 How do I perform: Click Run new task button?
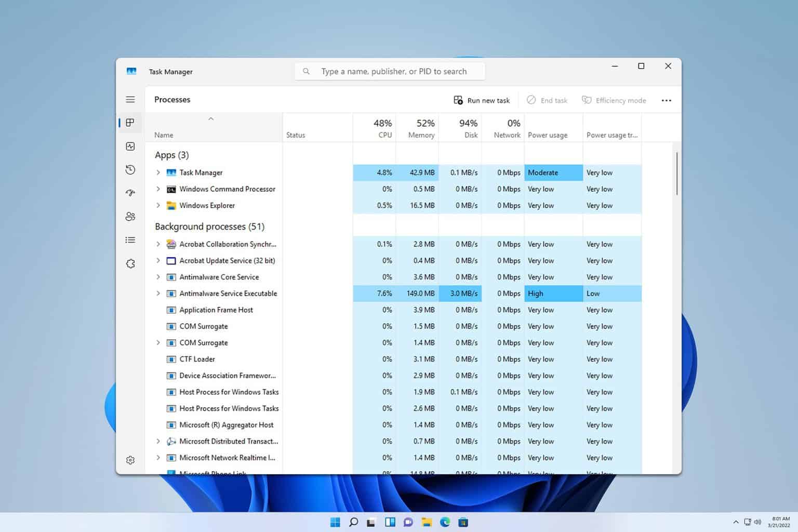point(482,100)
